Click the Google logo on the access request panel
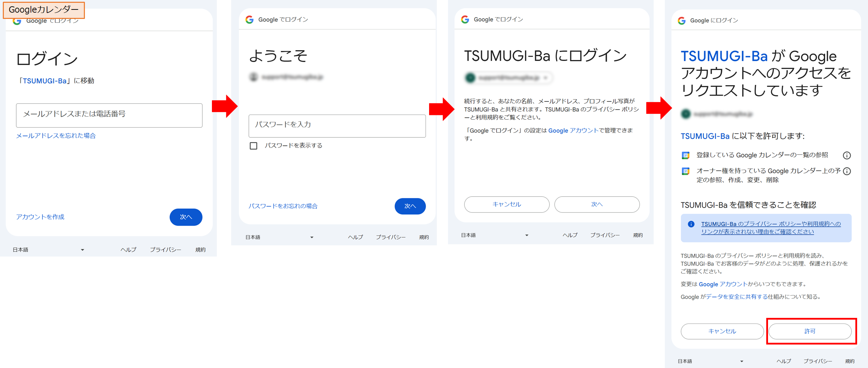The height and width of the screenshot is (368, 868). click(x=681, y=21)
